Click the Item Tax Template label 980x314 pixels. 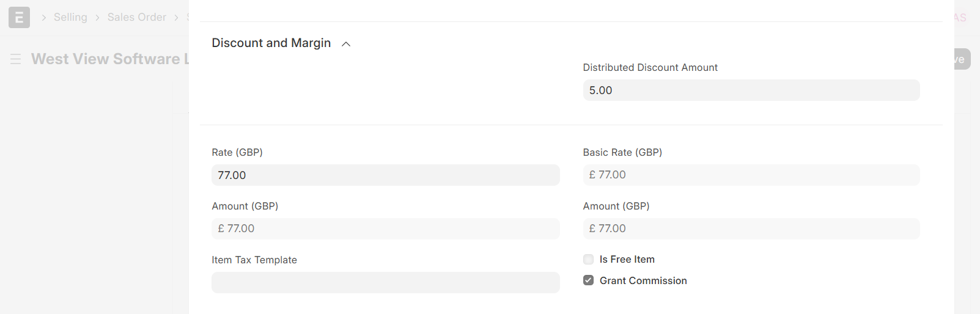click(x=254, y=260)
